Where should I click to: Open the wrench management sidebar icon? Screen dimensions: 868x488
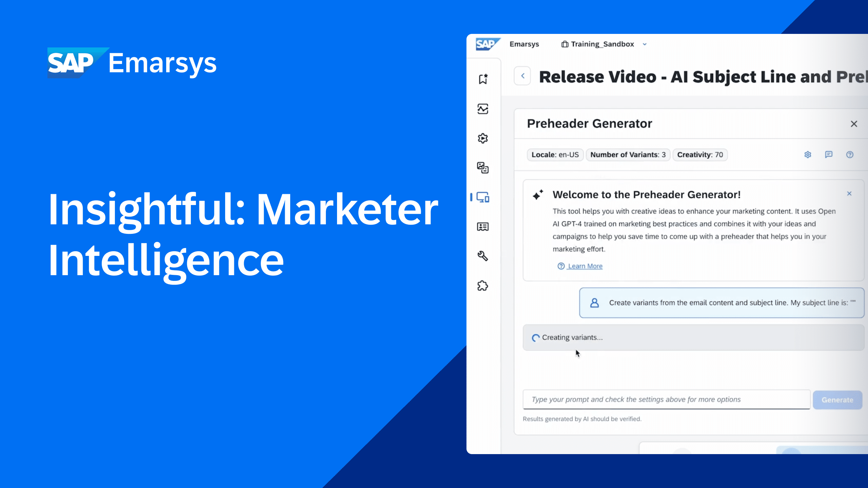coord(483,256)
